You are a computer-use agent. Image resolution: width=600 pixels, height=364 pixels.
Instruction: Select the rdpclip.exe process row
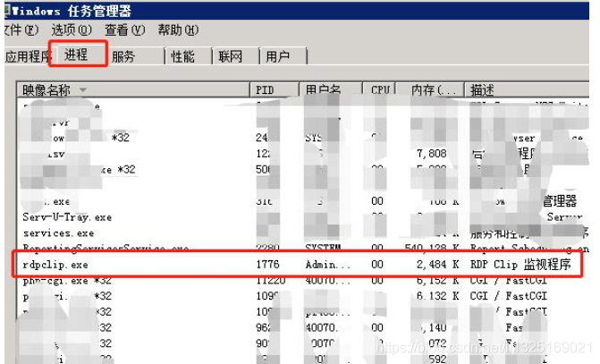(297, 264)
